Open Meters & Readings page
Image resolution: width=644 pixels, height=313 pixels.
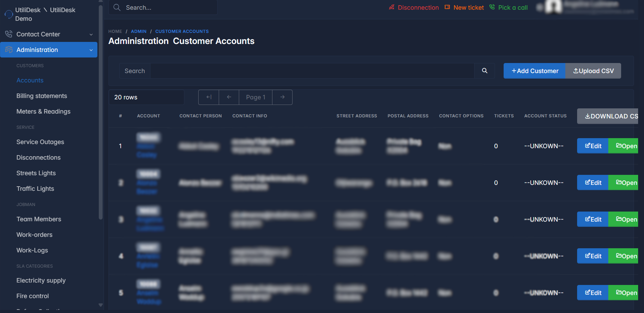pyautogui.click(x=43, y=111)
